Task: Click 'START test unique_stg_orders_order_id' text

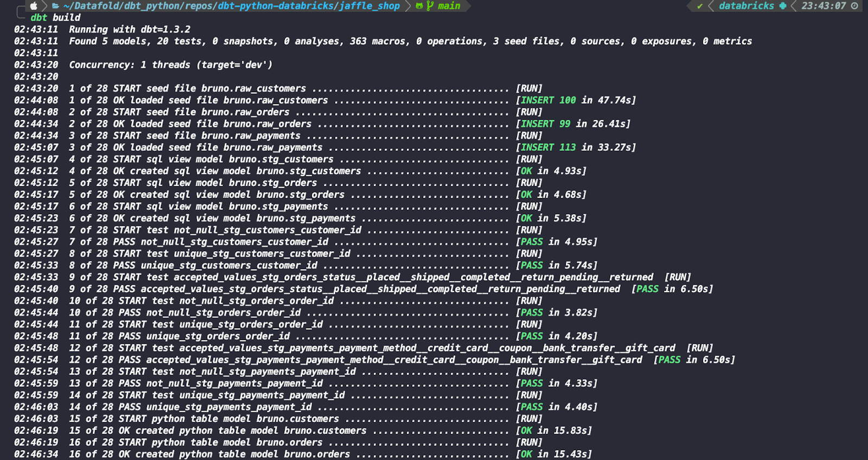Action: pos(221,324)
